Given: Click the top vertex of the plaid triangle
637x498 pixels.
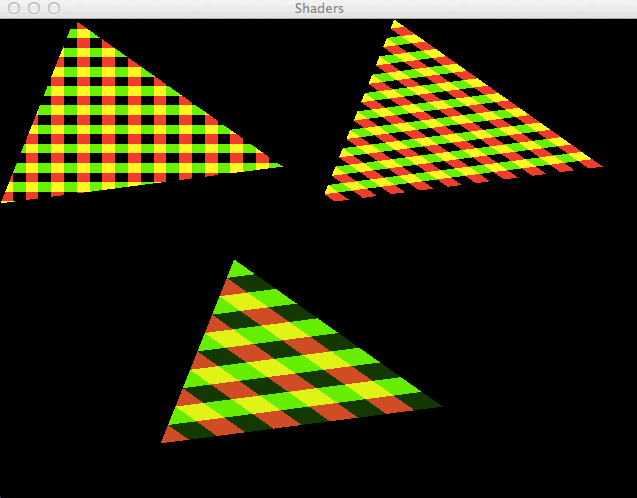Looking at the screenshot, I should [79, 25].
